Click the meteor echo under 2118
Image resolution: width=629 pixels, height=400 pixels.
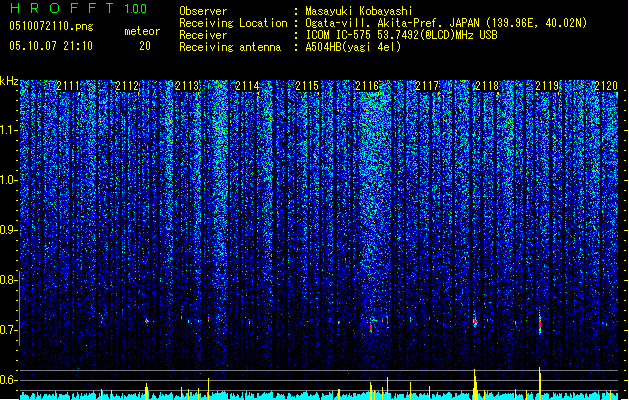pos(475,321)
